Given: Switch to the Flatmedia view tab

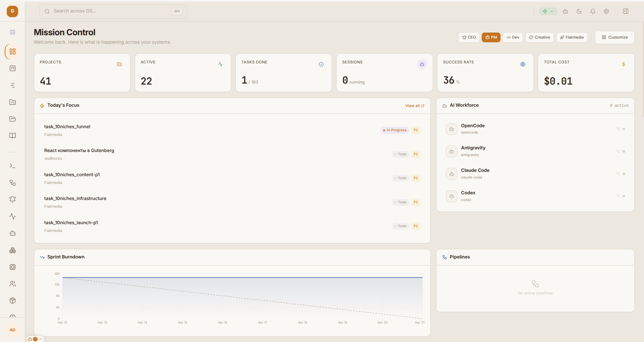Looking at the screenshot, I should tap(572, 37).
